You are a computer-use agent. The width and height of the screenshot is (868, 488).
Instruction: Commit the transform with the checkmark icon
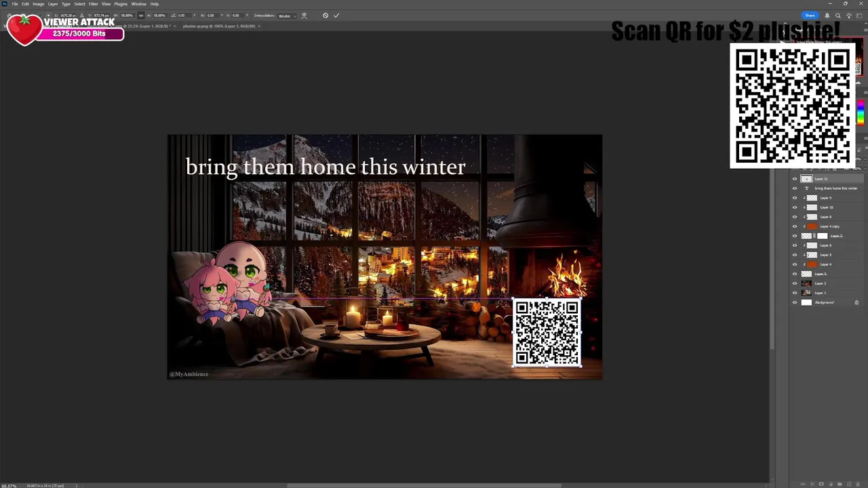click(x=336, y=16)
